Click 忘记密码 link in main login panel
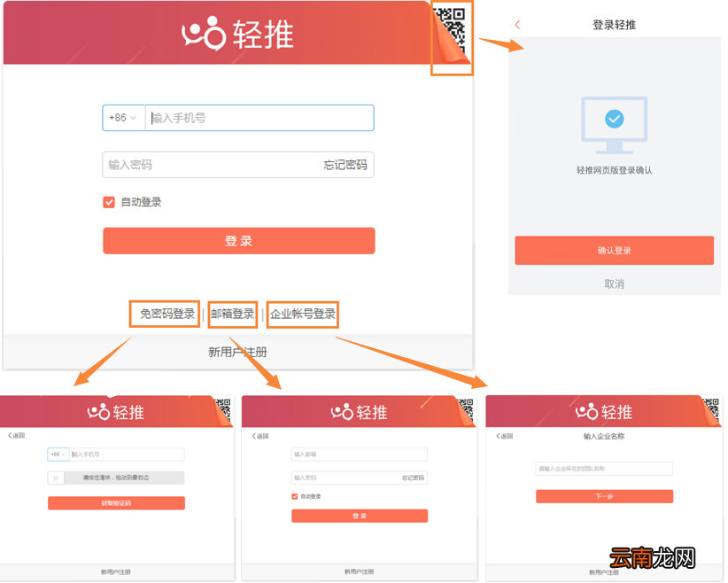This screenshot has height=583, width=728. tap(345, 165)
